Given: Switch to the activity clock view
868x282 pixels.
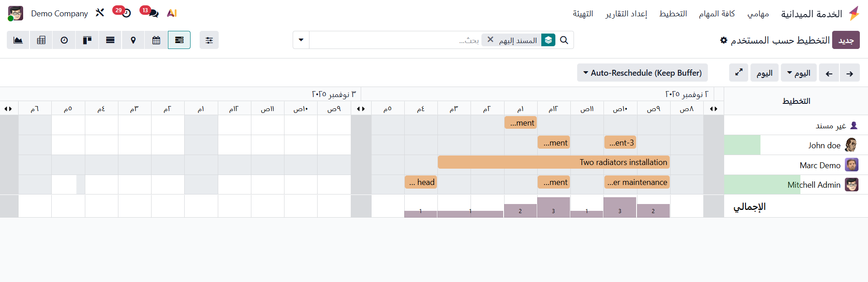Looking at the screenshot, I should point(64,40).
